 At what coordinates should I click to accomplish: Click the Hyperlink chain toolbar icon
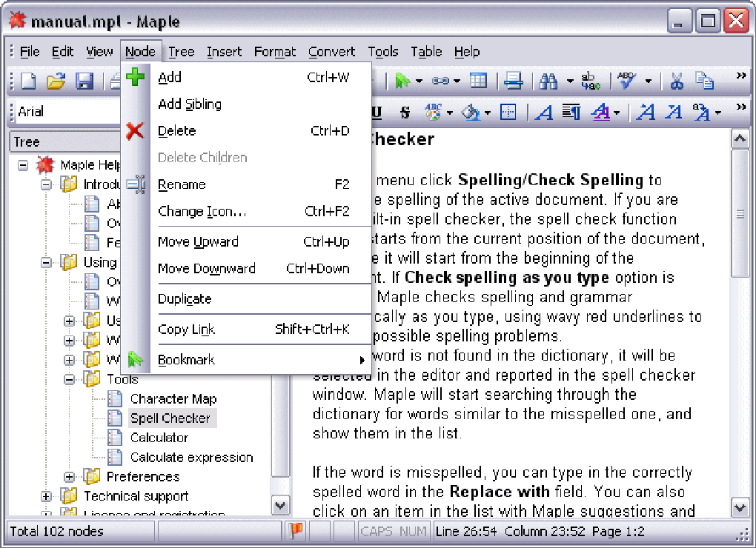click(441, 81)
